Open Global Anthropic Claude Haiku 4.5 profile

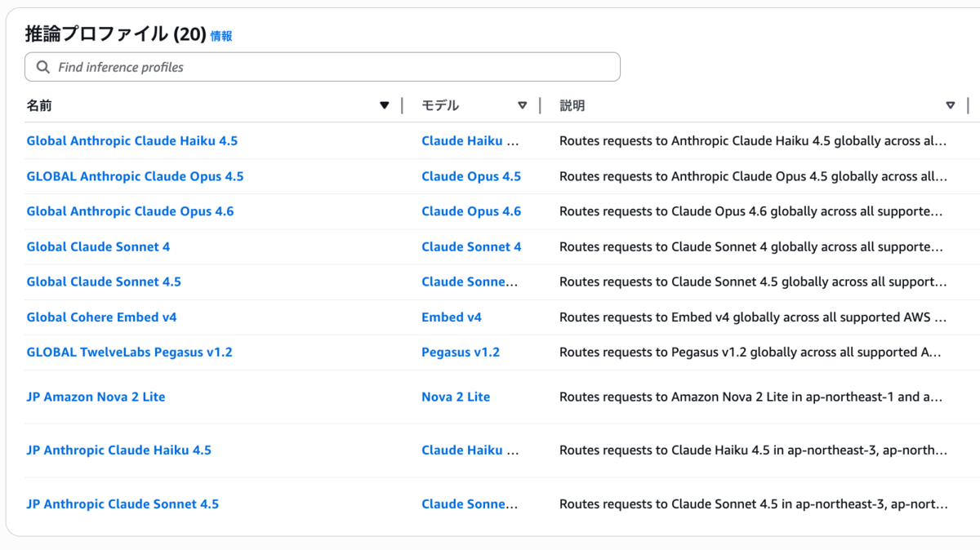click(132, 140)
